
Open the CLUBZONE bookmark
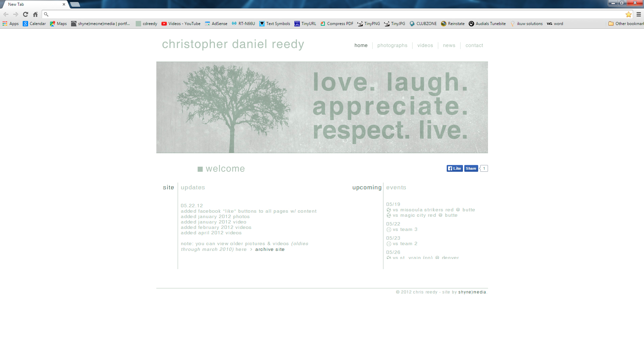point(423,24)
